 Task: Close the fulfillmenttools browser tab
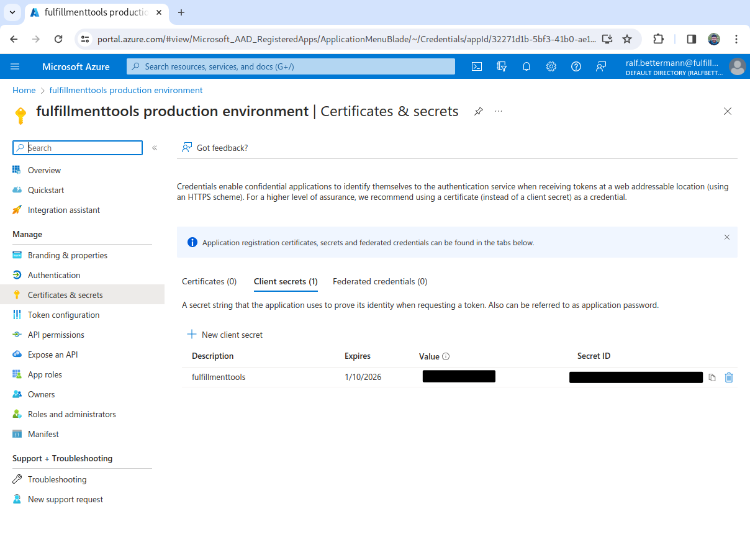[x=160, y=12]
